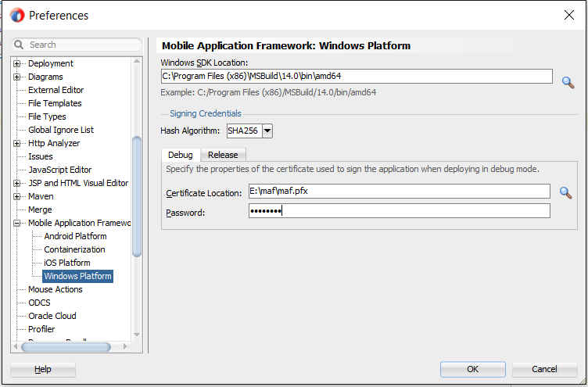Select iOS Platform preferences
Screen dimensions: 588x387
pos(67,263)
